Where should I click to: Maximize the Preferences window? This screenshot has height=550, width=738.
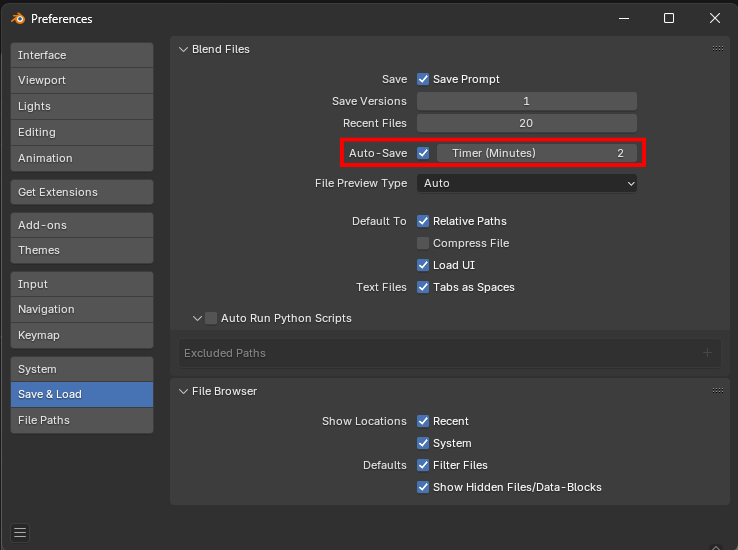pyautogui.click(x=669, y=18)
